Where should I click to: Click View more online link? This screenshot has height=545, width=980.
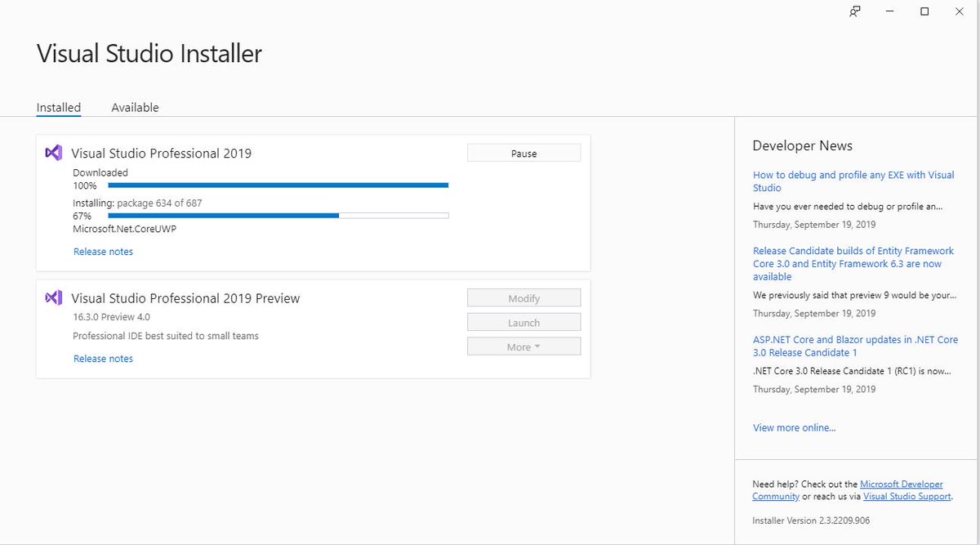794,427
